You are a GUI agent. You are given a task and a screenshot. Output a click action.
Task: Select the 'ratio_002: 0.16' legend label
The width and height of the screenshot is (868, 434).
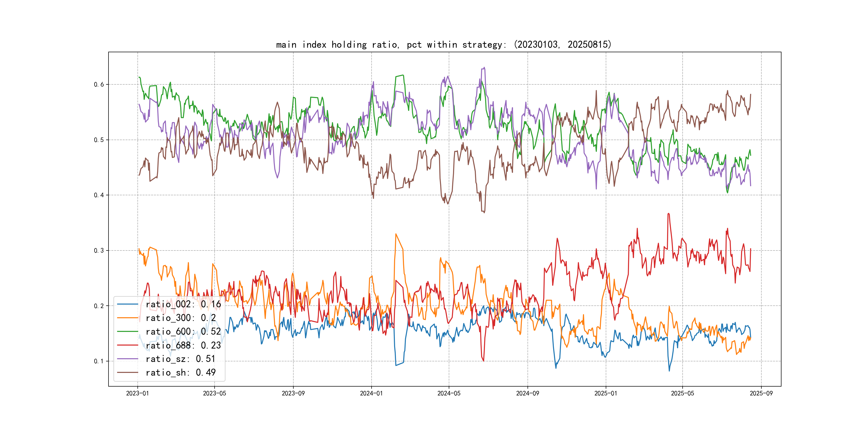183,304
